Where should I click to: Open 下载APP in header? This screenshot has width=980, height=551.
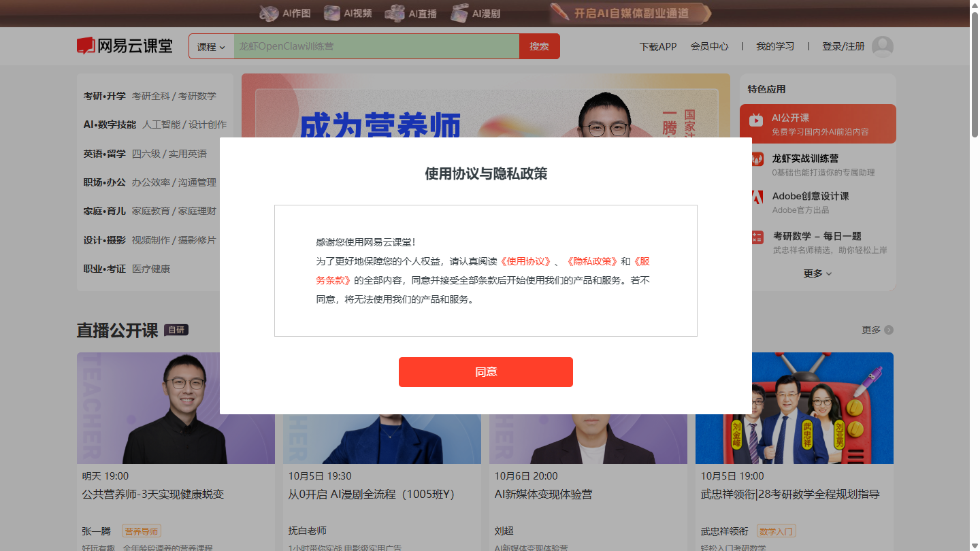(x=658, y=46)
